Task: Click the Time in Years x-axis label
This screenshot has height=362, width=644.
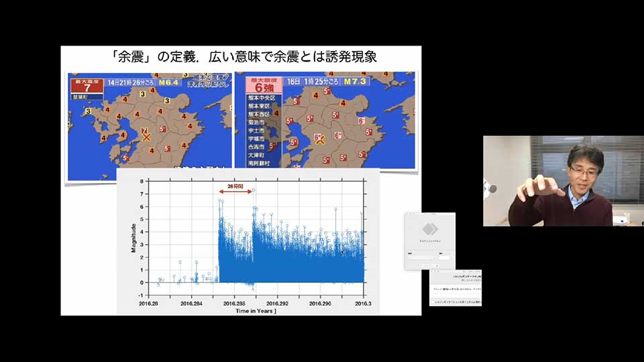Action: click(x=256, y=310)
